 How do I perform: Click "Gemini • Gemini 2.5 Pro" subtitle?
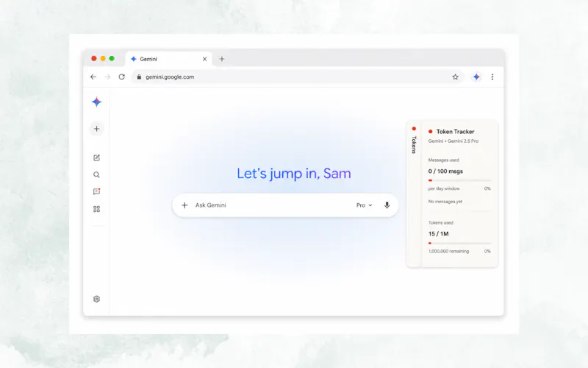pyautogui.click(x=453, y=141)
